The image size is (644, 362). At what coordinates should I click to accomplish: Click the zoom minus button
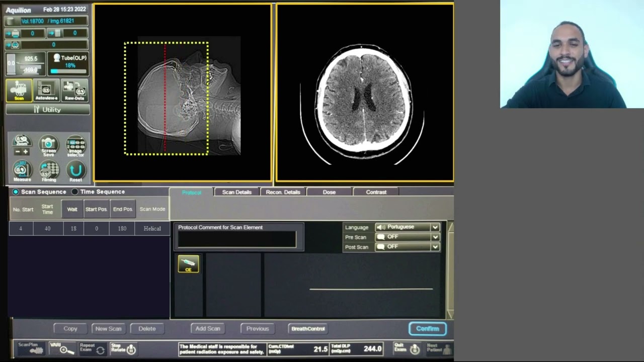coord(18,152)
